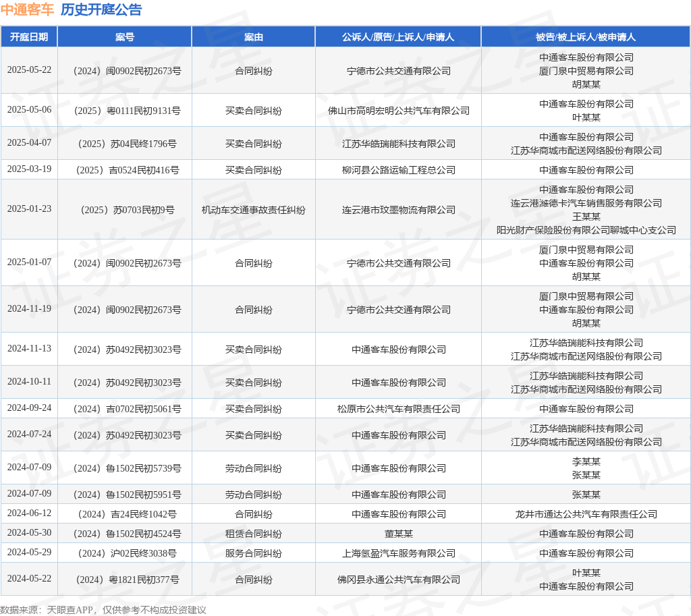Click the '中通客车' title text

click(x=27, y=9)
